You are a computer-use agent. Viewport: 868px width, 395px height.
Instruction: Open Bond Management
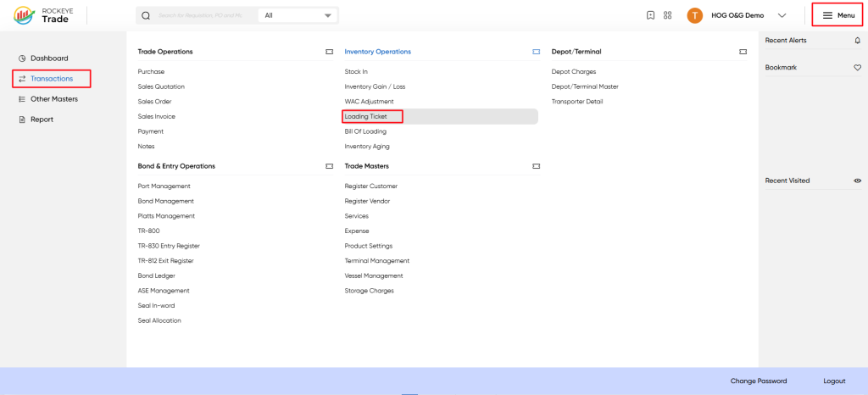(x=166, y=202)
